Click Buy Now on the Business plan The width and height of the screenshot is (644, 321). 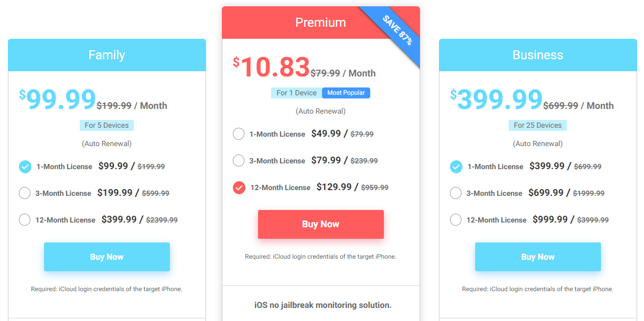(538, 257)
